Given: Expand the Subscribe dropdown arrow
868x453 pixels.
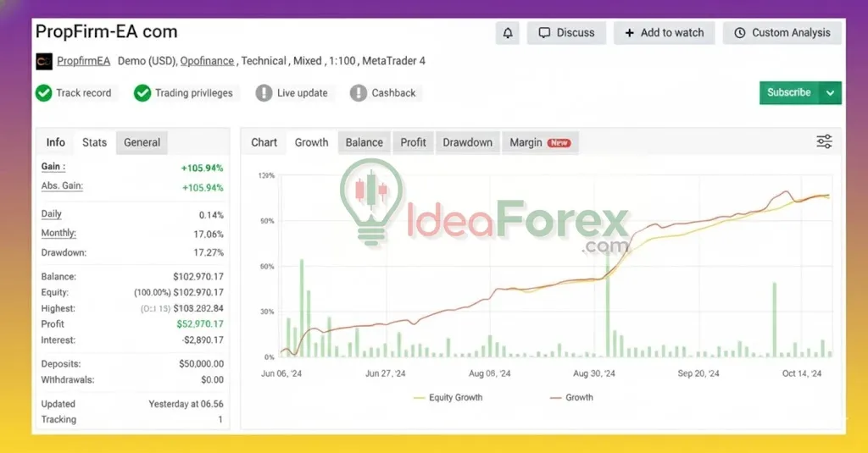Looking at the screenshot, I should [x=831, y=93].
